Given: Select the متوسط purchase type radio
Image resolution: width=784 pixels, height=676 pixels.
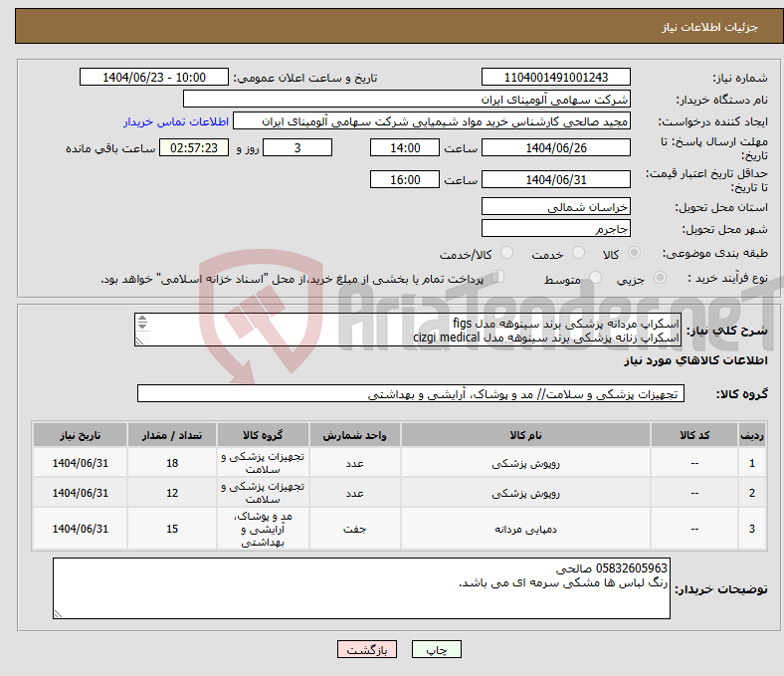Looking at the screenshot, I should pyautogui.click(x=595, y=277).
